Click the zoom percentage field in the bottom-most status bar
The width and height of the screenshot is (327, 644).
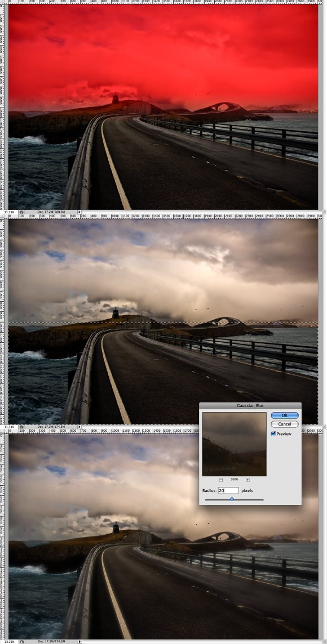pos(9,641)
